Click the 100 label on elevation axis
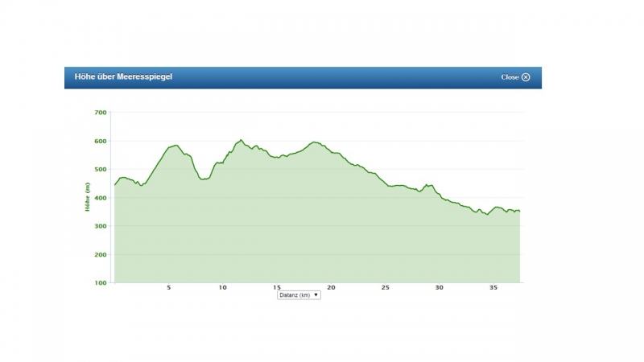Viewport: 644px width, 362px height. [101, 283]
